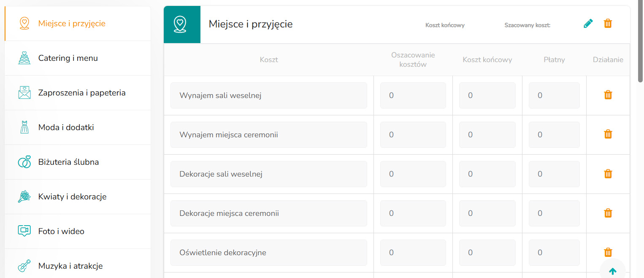Switch to Zaproszenia i papeteria category
This screenshot has width=644, height=278.
(x=81, y=93)
